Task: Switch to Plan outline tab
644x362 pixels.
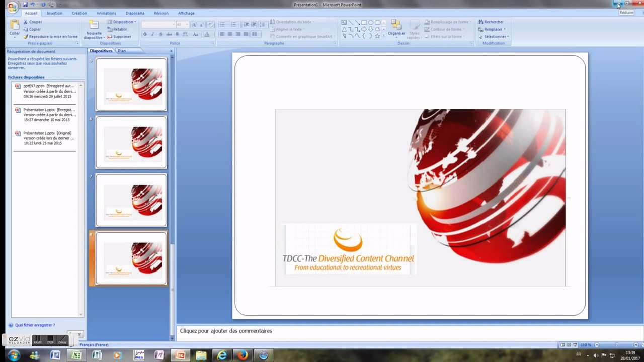Action: [x=122, y=51]
